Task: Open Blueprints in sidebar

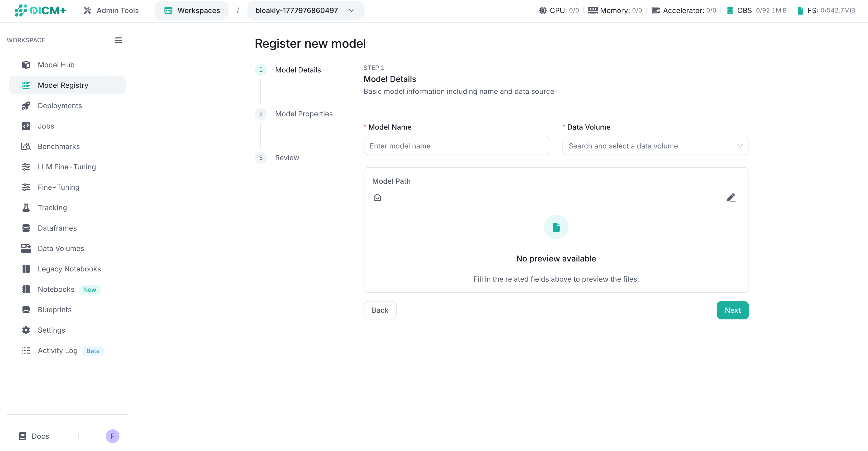Action: 67,310
